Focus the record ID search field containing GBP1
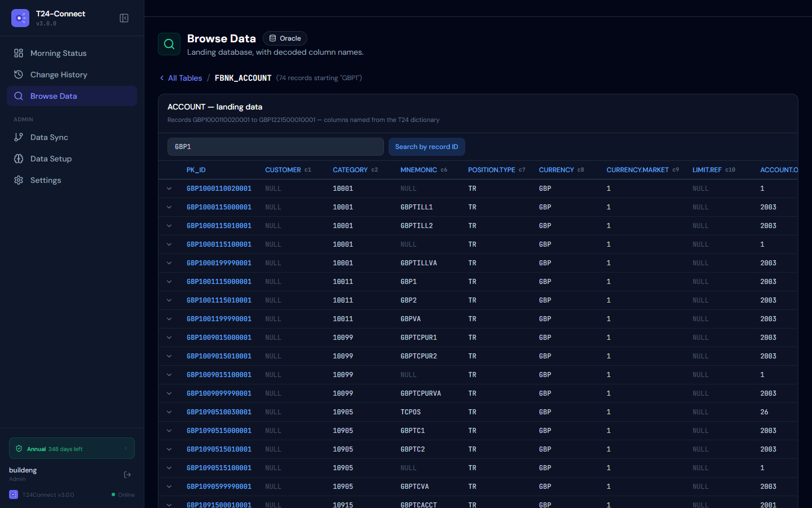Viewport: 812px width, 508px height. [x=276, y=147]
